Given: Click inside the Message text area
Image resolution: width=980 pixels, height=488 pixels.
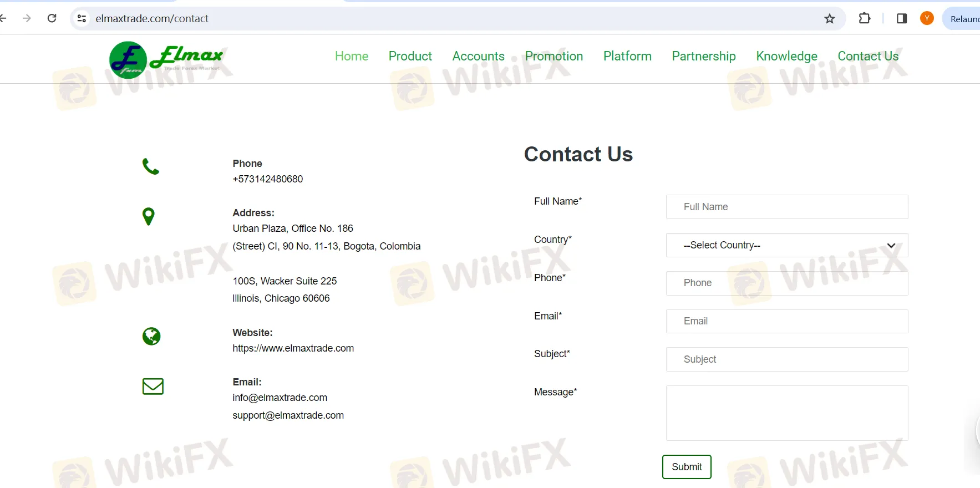Looking at the screenshot, I should (x=786, y=413).
